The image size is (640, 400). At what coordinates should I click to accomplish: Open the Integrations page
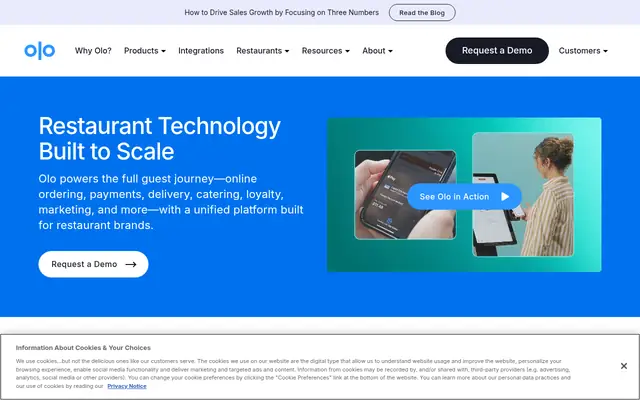pyautogui.click(x=201, y=51)
